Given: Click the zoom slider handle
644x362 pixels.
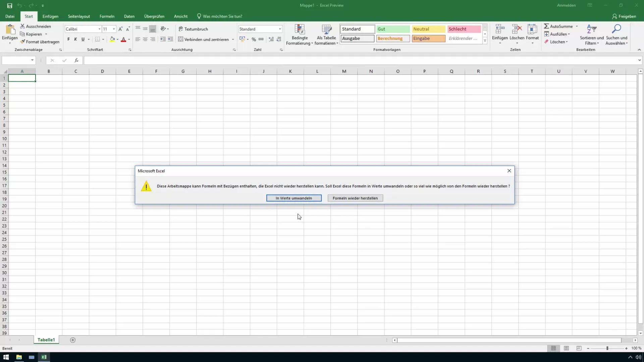Looking at the screenshot, I should (x=607, y=348).
